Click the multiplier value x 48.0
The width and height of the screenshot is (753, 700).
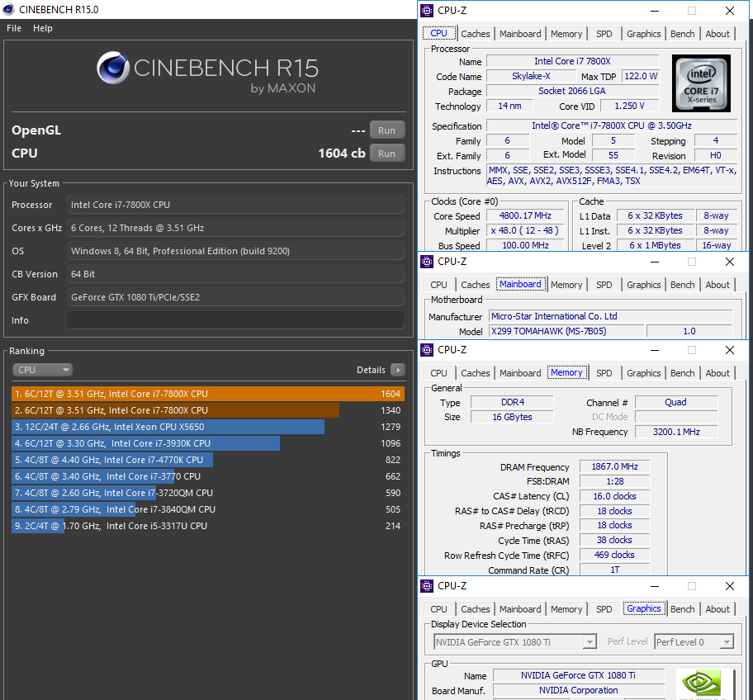525,231
